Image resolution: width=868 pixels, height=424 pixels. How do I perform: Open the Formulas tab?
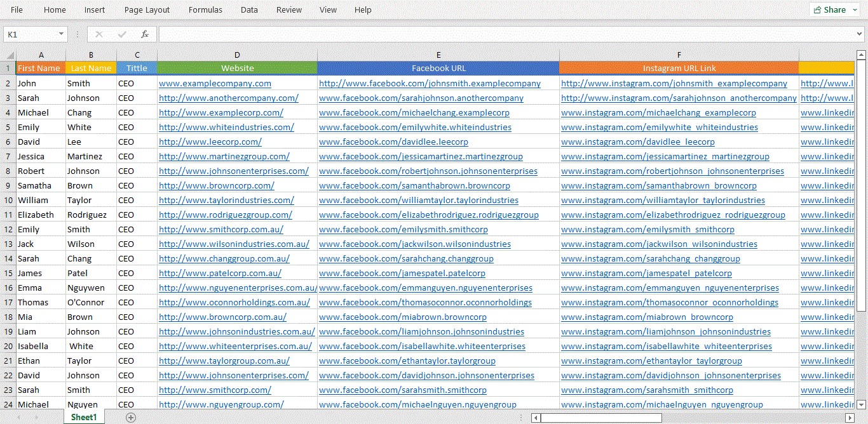pyautogui.click(x=205, y=10)
